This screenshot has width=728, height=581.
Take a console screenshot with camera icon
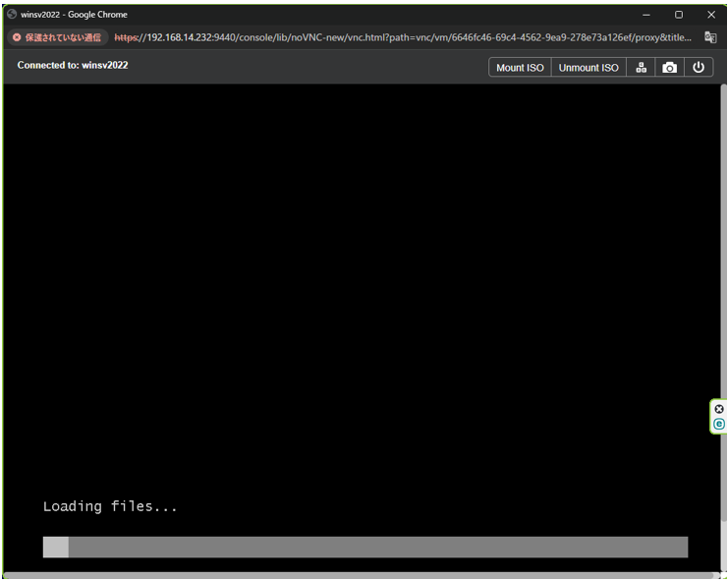(x=669, y=68)
